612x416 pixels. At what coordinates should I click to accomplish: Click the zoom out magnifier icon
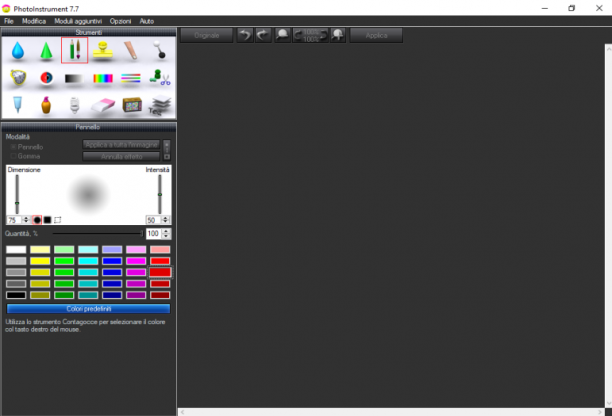click(x=282, y=35)
